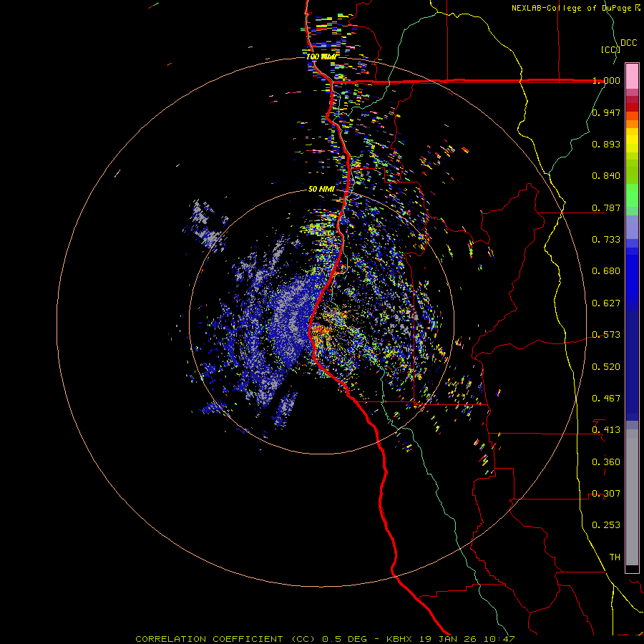The image size is (644, 644).
Task: Select the 0.627 scale value
Action: (x=606, y=303)
